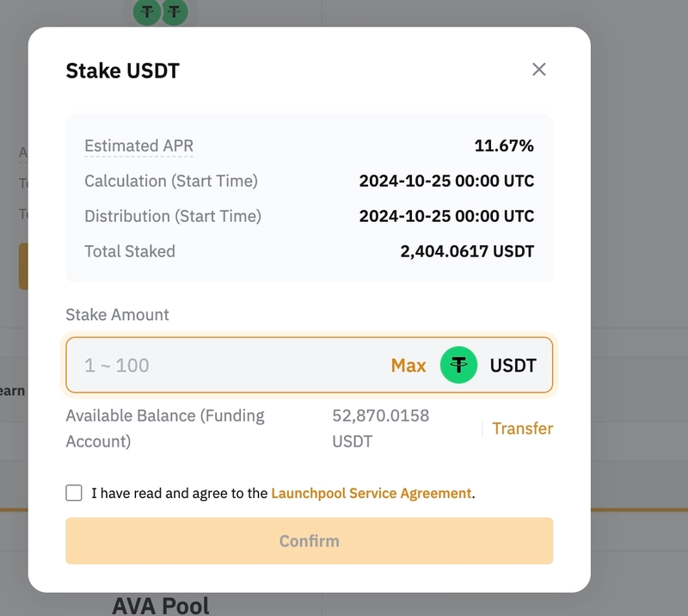The height and width of the screenshot is (616, 688).
Task: Tick the Launchpool agreement checkbox
Action: coord(74,493)
